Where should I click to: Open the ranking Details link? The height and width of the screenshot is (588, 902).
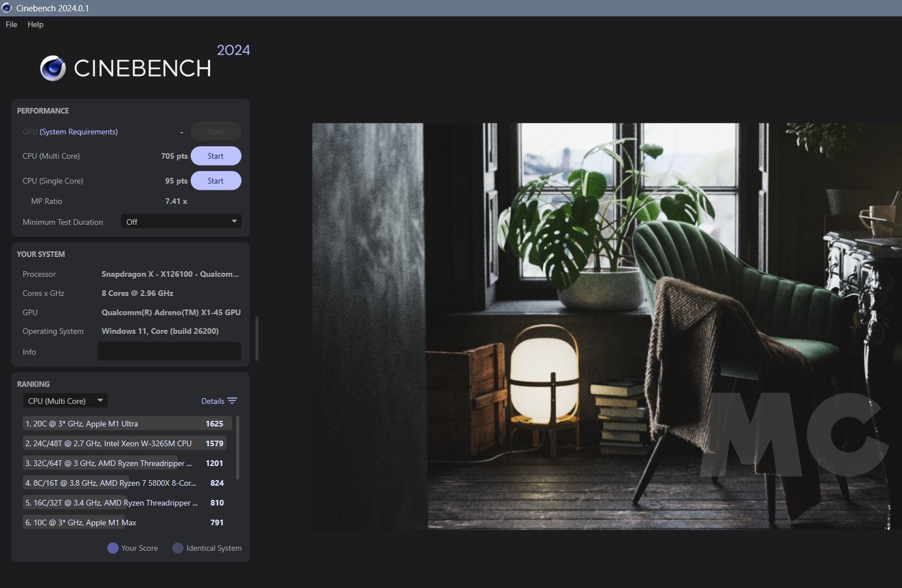(213, 401)
